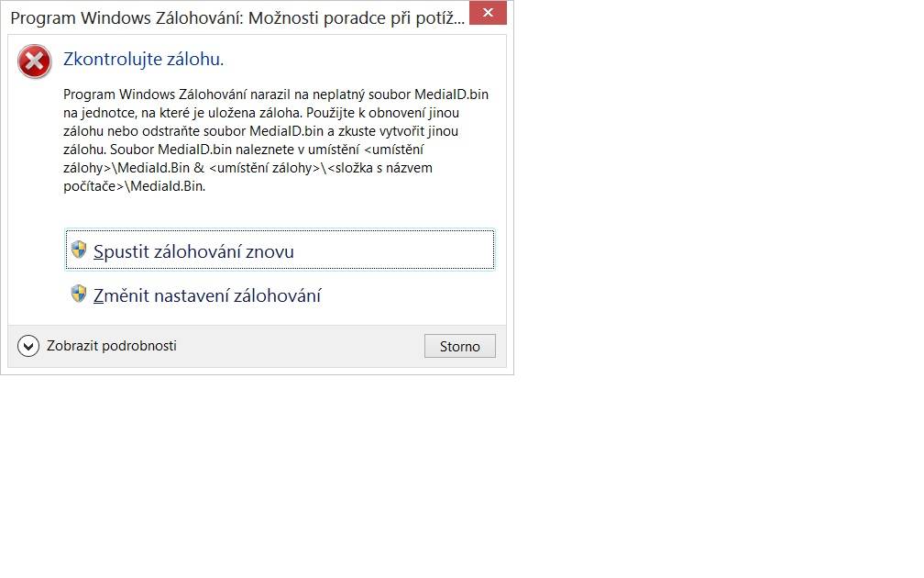Click the Program Windows Zálohování title bar
Viewport: 924px width, 578px height.
point(237,17)
